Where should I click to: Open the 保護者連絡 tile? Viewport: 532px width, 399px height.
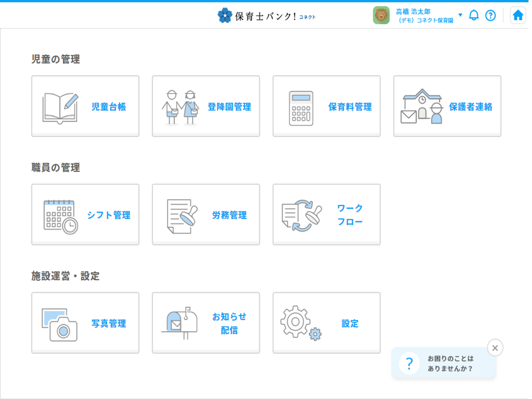[x=447, y=106]
